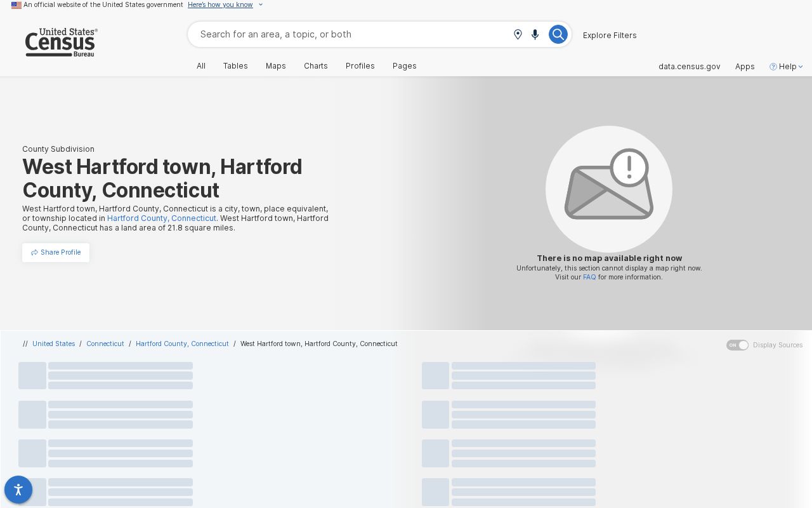Click "There is no map available right now" text
Viewport: 812px width, 508px height.
[610, 258]
